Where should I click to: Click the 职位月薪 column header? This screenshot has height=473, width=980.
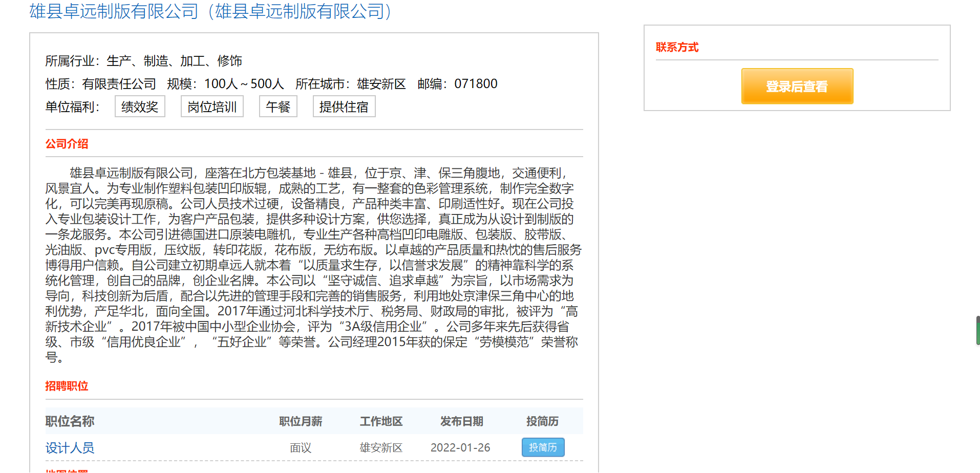(301, 421)
